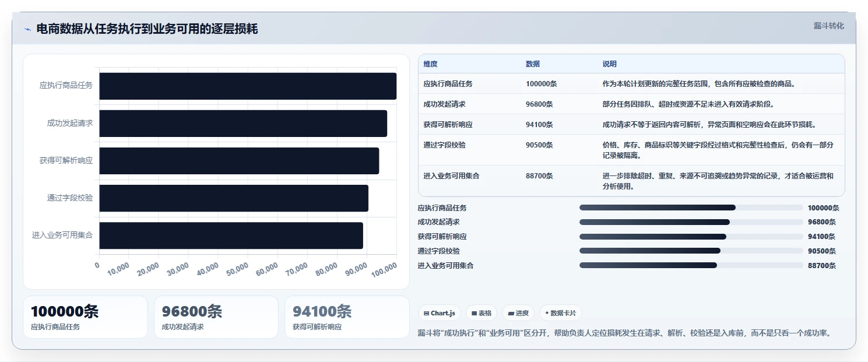Click the page title 电商数据从任务执行到业务可用的逐层损耗
Image resolution: width=868 pixels, height=362 pixels.
(147, 29)
